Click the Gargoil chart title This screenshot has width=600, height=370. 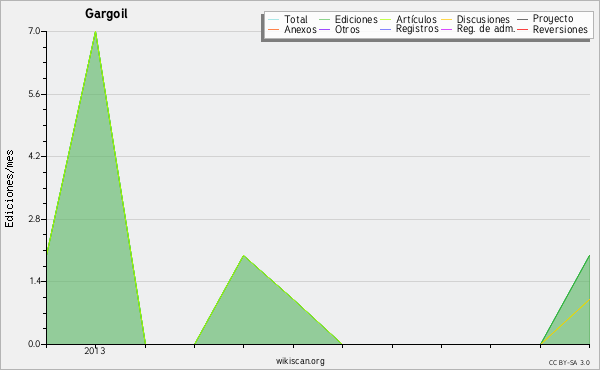pos(106,14)
